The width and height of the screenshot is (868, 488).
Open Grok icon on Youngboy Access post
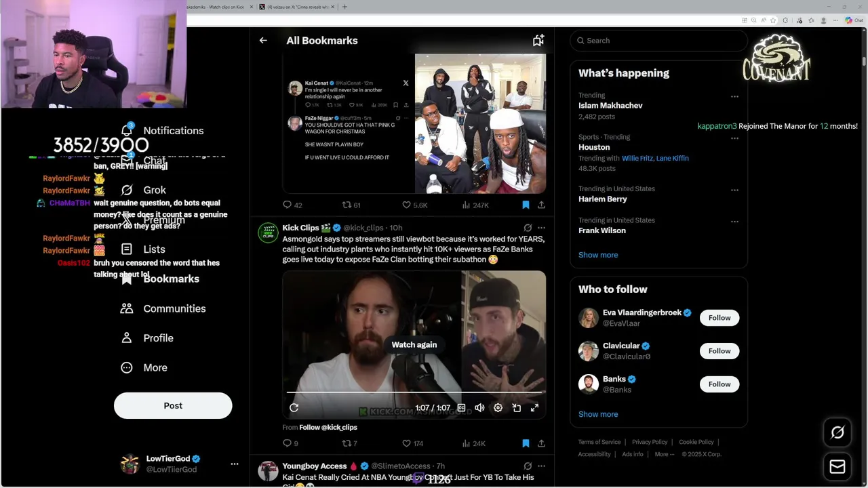pyautogui.click(x=528, y=466)
